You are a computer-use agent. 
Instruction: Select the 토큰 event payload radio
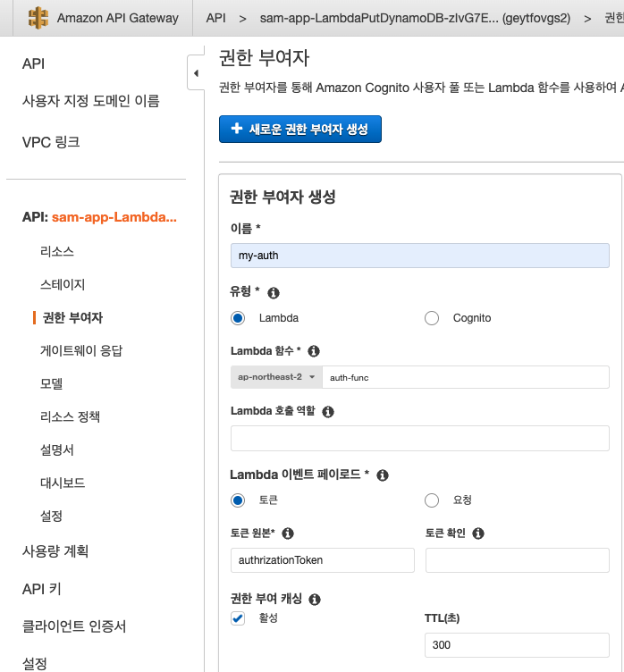tap(238, 500)
